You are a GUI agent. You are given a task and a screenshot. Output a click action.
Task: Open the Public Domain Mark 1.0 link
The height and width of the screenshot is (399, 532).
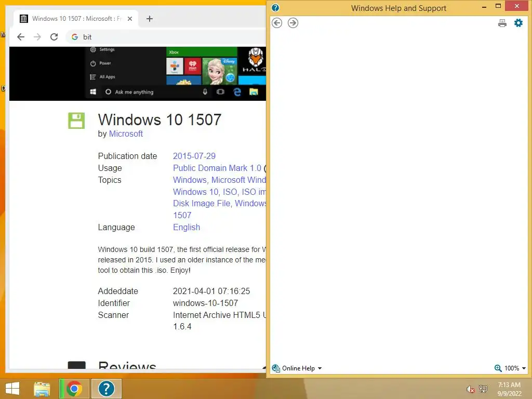tap(217, 168)
